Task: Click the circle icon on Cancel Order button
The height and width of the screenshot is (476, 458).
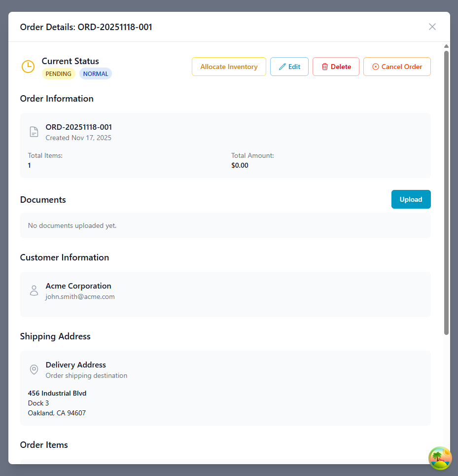Action: click(x=376, y=66)
